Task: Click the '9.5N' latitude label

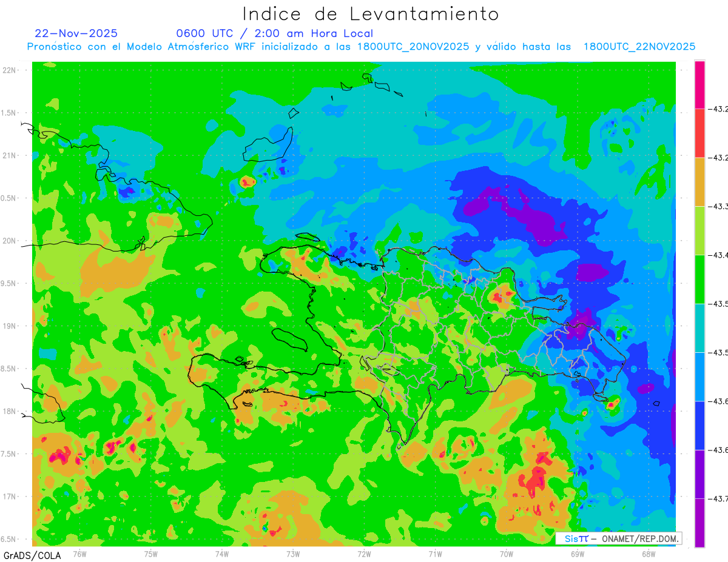Action: [10, 283]
